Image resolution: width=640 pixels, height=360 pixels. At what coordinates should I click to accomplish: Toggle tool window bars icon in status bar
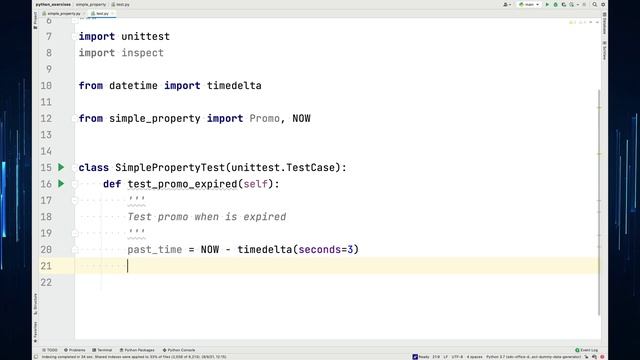tap(36, 357)
